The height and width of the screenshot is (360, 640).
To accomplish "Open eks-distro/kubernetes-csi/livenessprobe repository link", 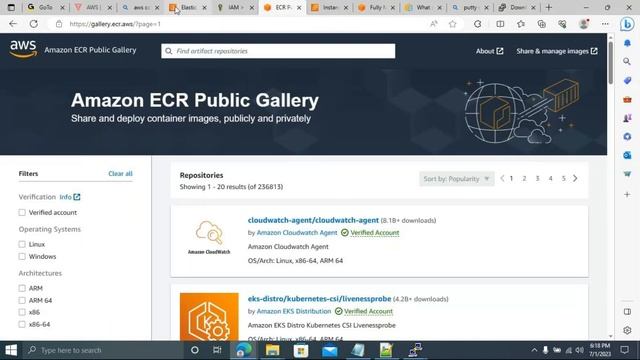I will click(319, 299).
